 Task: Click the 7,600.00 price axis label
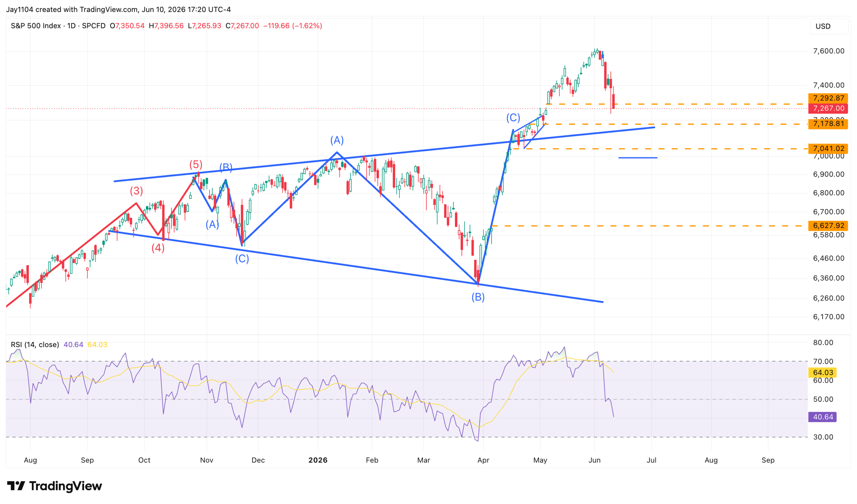(829, 51)
